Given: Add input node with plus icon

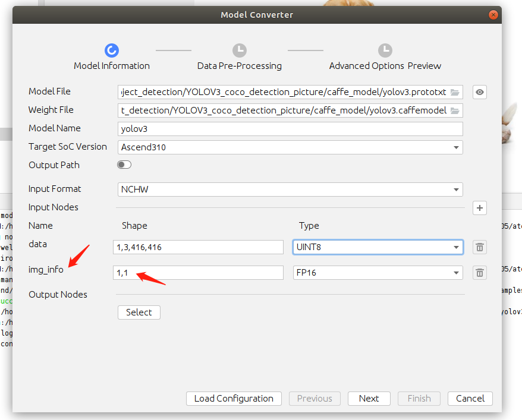Looking at the screenshot, I should click(x=480, y=208).
